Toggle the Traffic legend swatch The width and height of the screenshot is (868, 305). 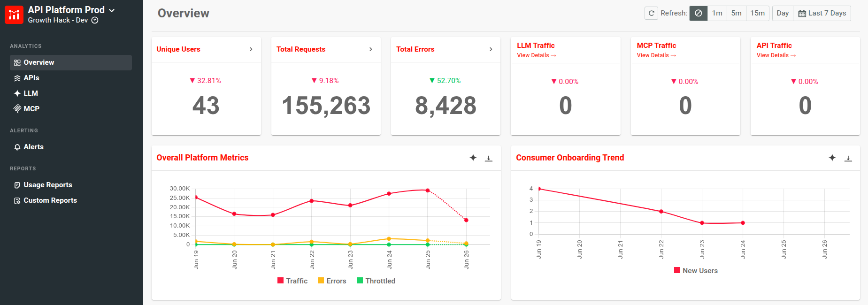point(280,281)
